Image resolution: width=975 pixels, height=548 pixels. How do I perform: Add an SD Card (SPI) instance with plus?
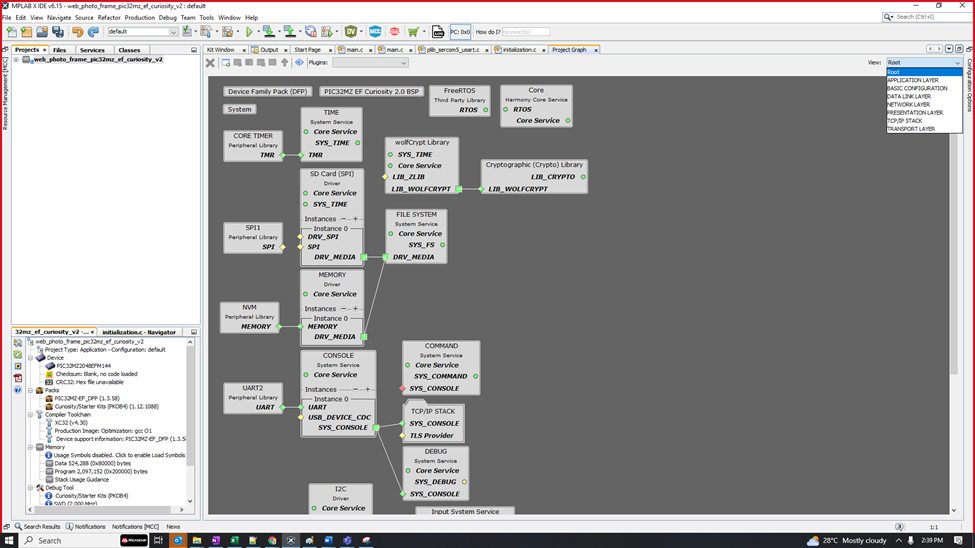(x=356, y=219)
